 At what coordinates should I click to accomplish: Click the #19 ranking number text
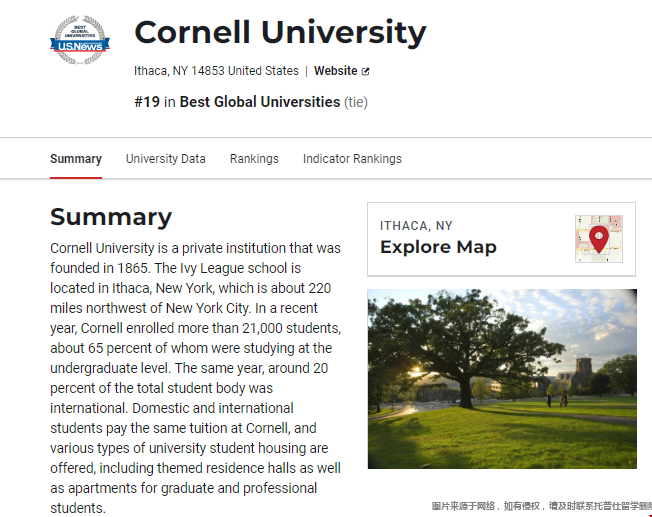(x=147, y=102)
